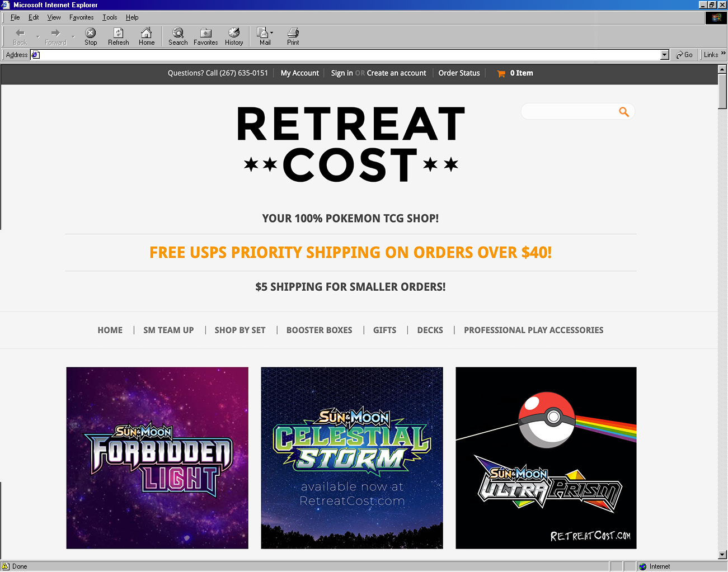
Task: Click the orange search magnifier icon
Action: click(x=624, y=112)
